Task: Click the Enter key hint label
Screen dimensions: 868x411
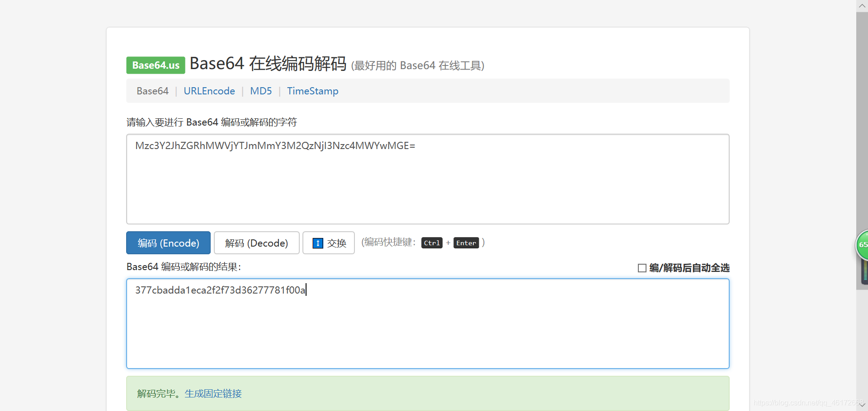Action: [x=466, y=243]
